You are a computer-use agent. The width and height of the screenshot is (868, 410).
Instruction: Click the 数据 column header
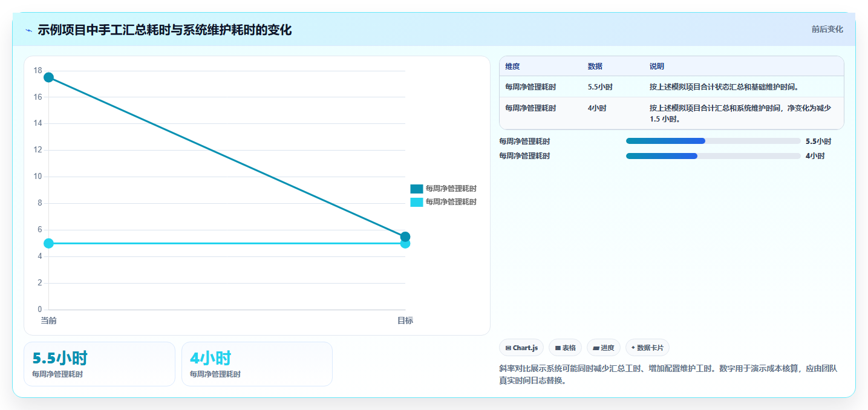595,67
